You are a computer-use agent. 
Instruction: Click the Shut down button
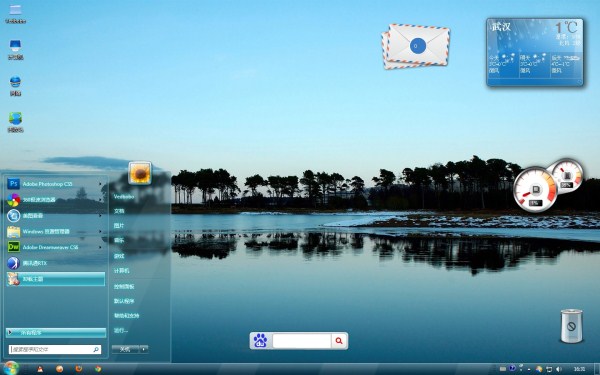(126, 349)
